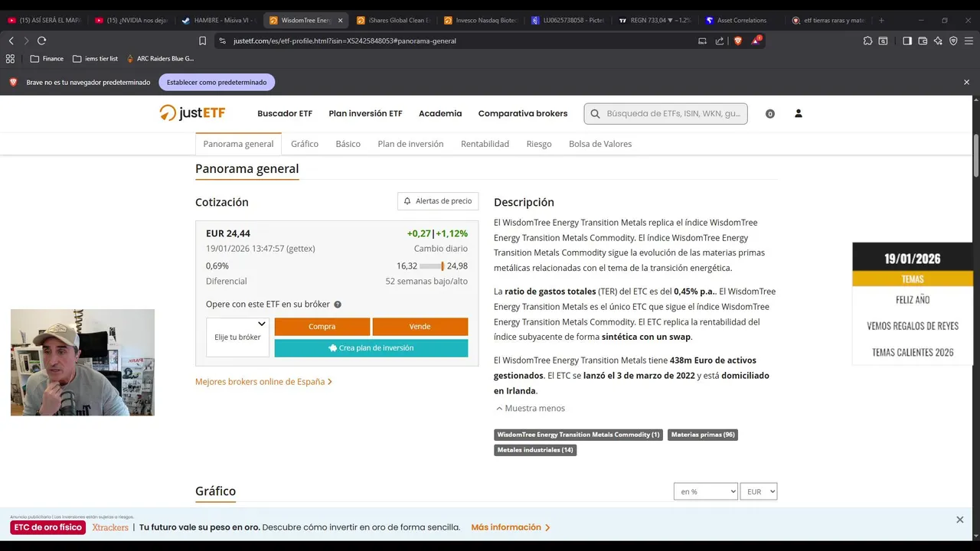Viewport: 980px width, 551px height.
Task: Open the site info icon in address bar
Action: 222,41
